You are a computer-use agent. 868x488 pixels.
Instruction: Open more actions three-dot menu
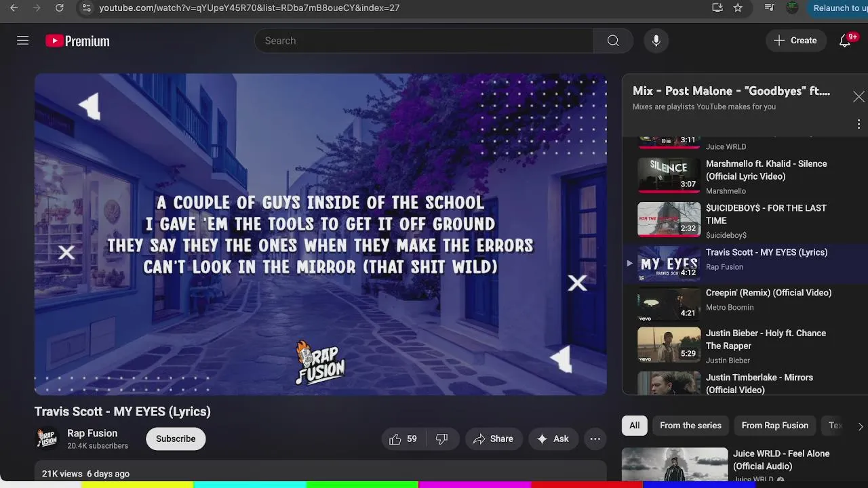tap(595, 439)
